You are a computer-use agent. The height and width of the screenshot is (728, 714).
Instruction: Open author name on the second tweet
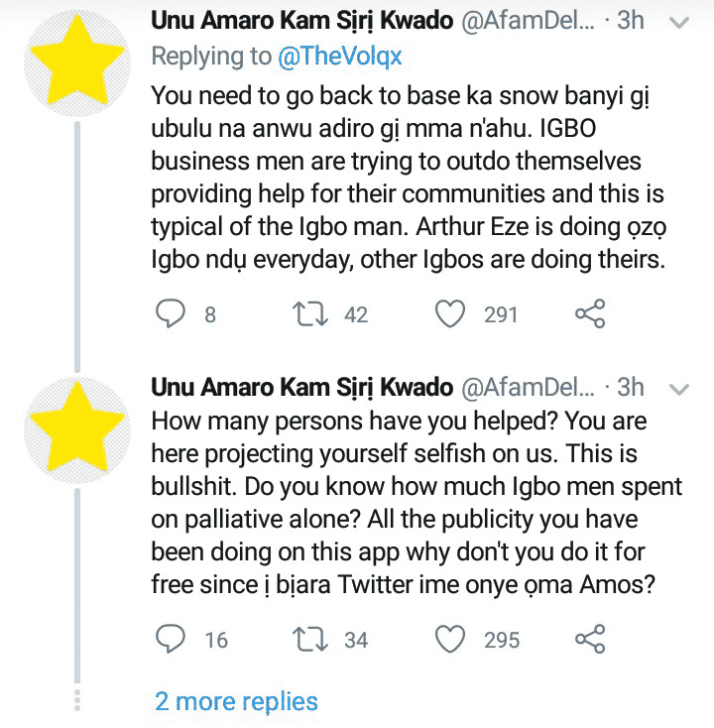click(x=301, y=386)
